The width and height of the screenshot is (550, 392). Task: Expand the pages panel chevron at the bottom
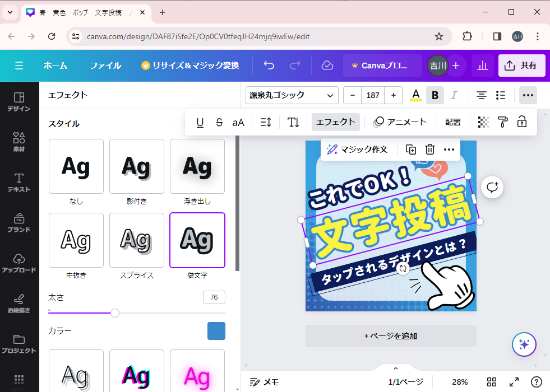395,368
